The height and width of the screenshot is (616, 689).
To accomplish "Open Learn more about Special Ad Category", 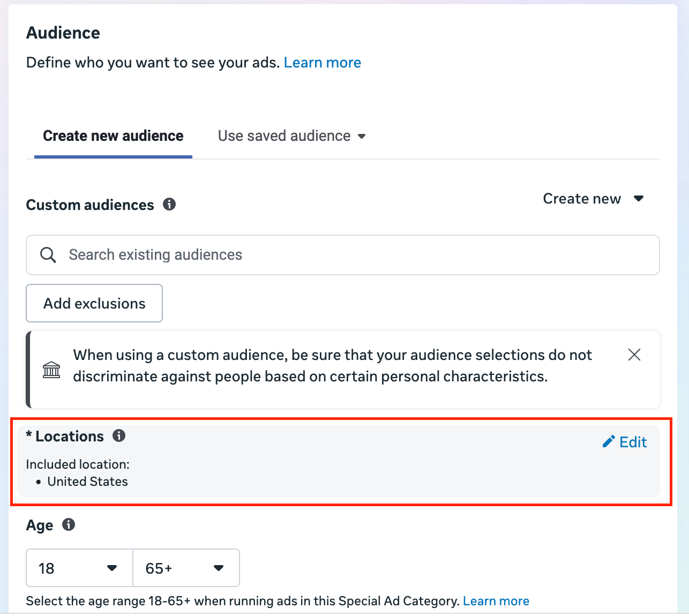I will click(496, 601).
